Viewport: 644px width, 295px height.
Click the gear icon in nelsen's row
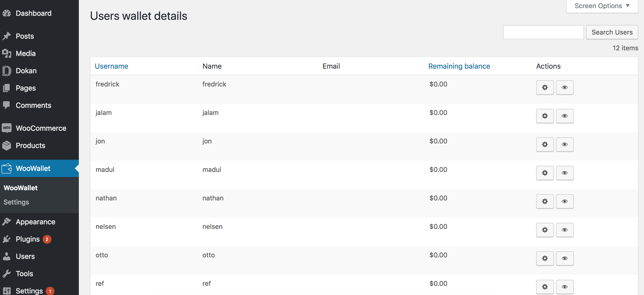pyautogui.click(x=545, y=230)
